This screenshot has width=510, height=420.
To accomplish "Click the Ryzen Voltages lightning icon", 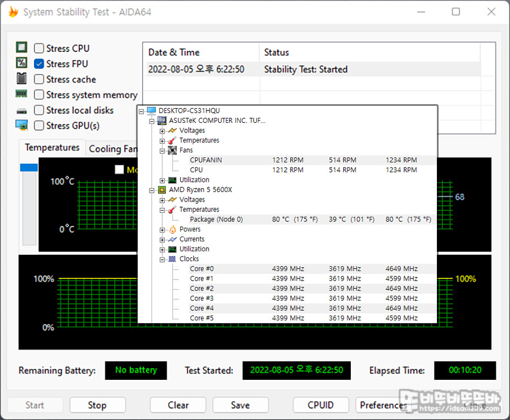I will [x=172, y=200].
